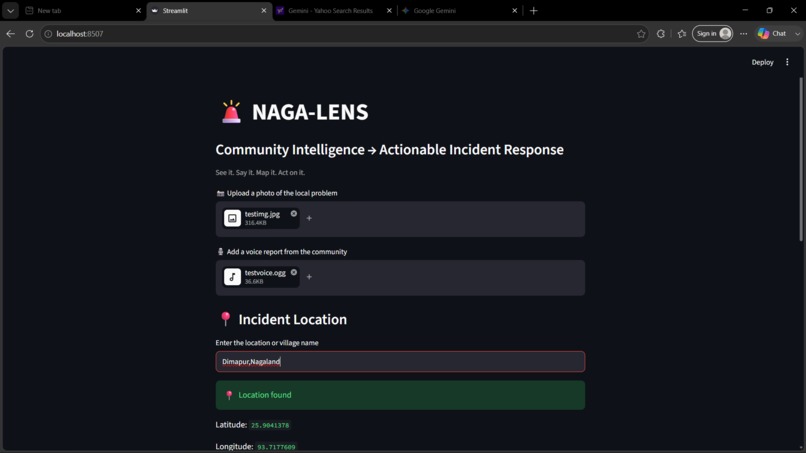Image resolution: width=806 pixels, height=453 pixels.
Task: Minimize the browser window
Action: (x=745, y=10)
